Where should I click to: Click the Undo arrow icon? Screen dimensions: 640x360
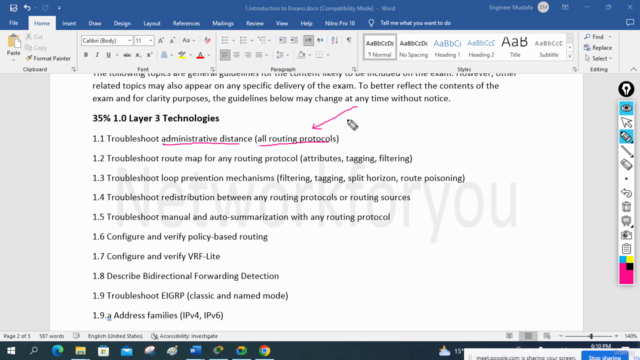click(x=27, y=8)
